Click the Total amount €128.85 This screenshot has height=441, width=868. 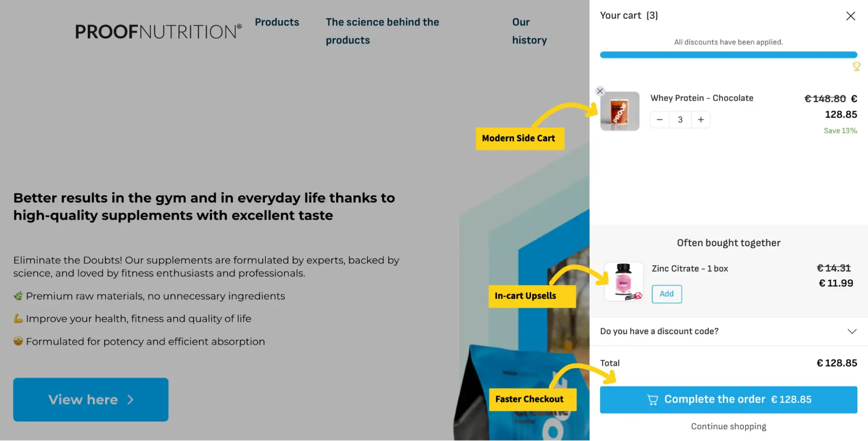(837, 363)
